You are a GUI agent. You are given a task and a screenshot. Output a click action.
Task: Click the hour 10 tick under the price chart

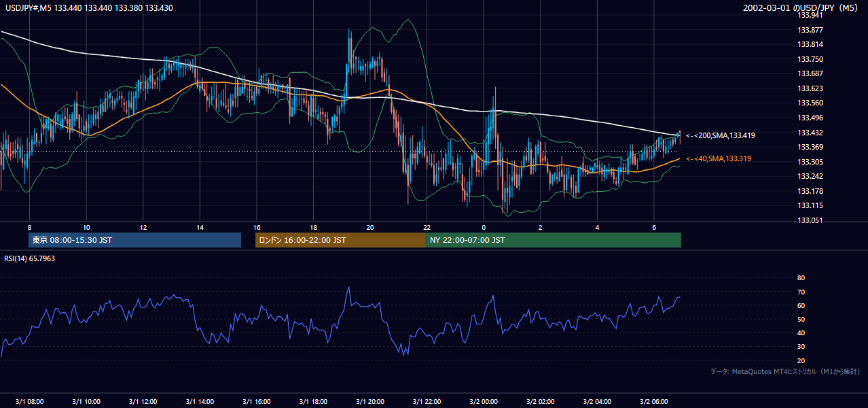(86, 226)
